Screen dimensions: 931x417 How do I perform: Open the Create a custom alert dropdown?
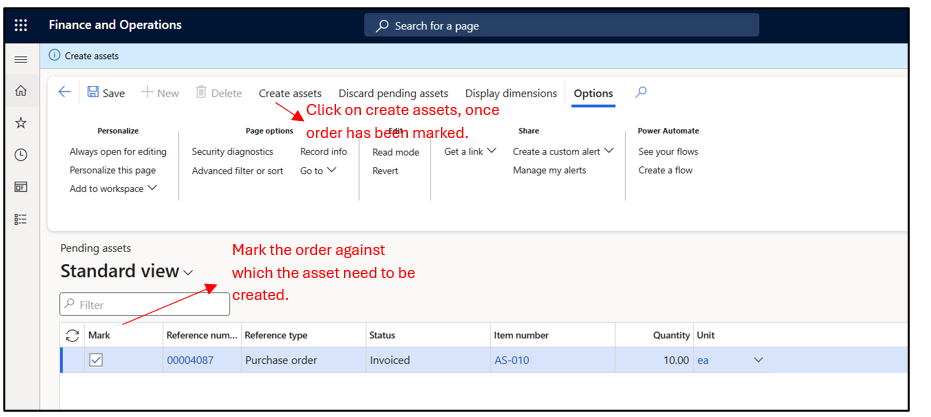pyautogui.click(x=563, y=151)
